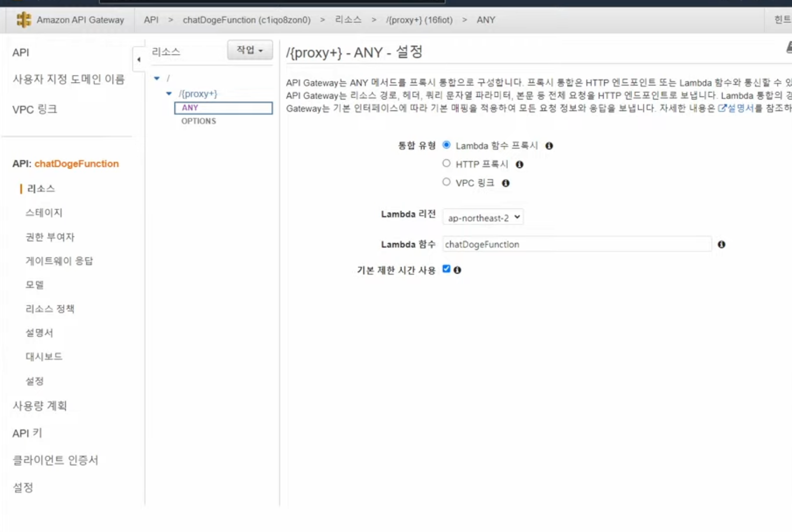This screenshot has width=792, height=532.
Task: Open API-level 설정 under 대시보드
Action: click(x=34, y=381)
